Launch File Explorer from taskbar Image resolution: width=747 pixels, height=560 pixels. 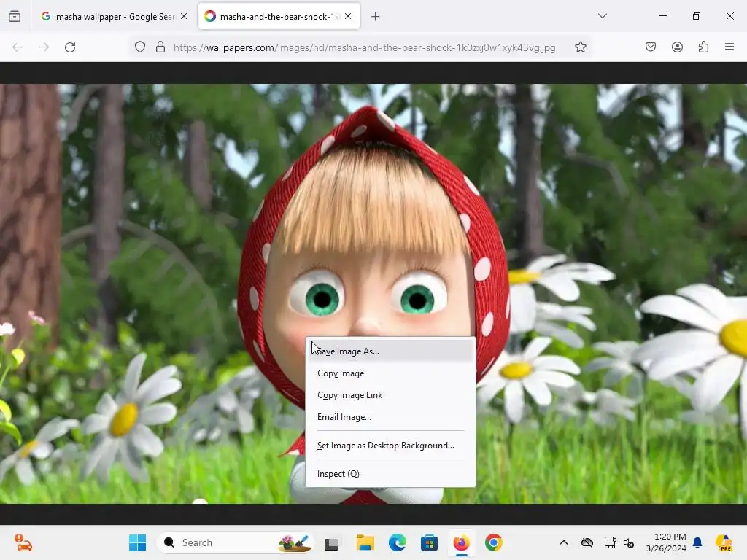click(365, 542)
